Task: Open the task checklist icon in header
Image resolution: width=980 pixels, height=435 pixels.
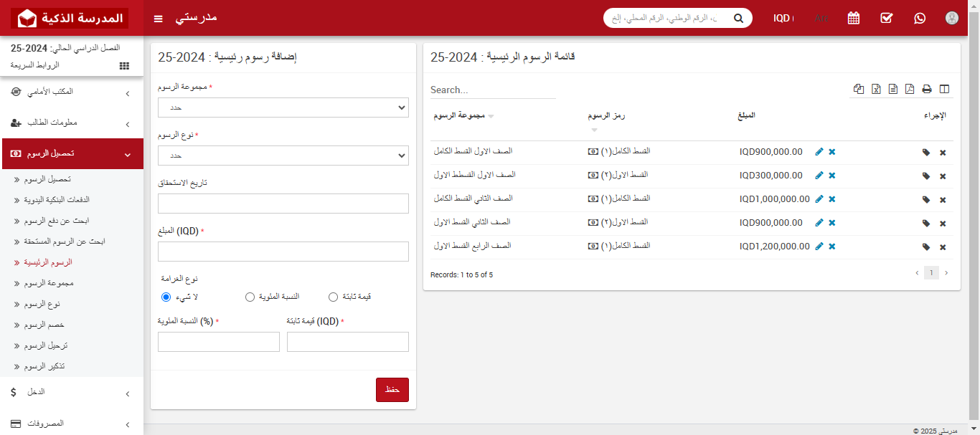Action: pyautogui.click(x=886, y=18)
